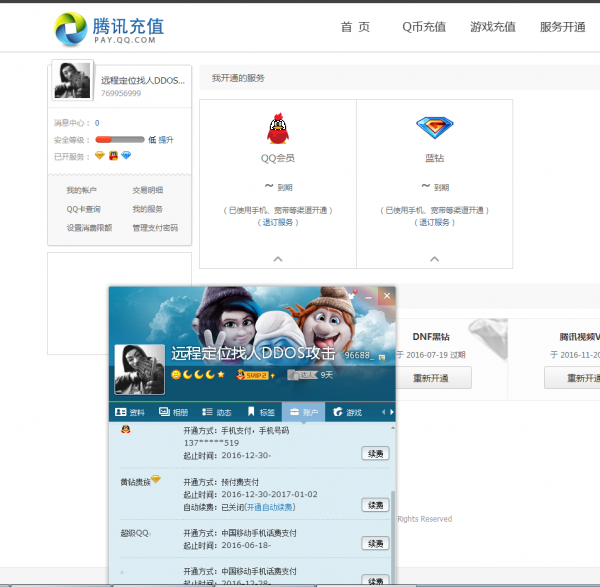Click 退订服务 under 蓝钻
Image resolution: width=600 pixels, height=587 pixels.
tap(435, 222)
